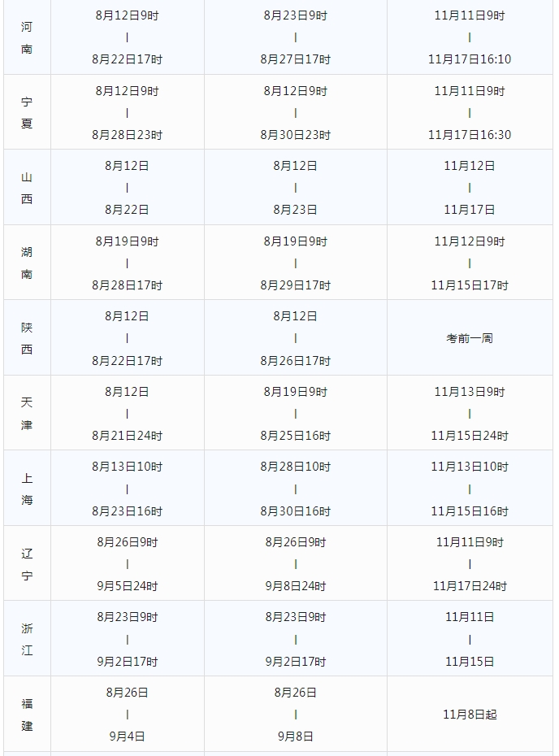Click the 浙江 province cell
Image resolution: width=559 pixels, height=756 pixels.
(x=27, y=639)
